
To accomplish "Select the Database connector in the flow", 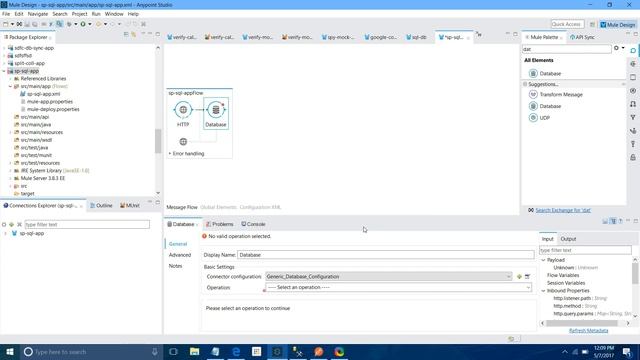I will click(216, 113).
